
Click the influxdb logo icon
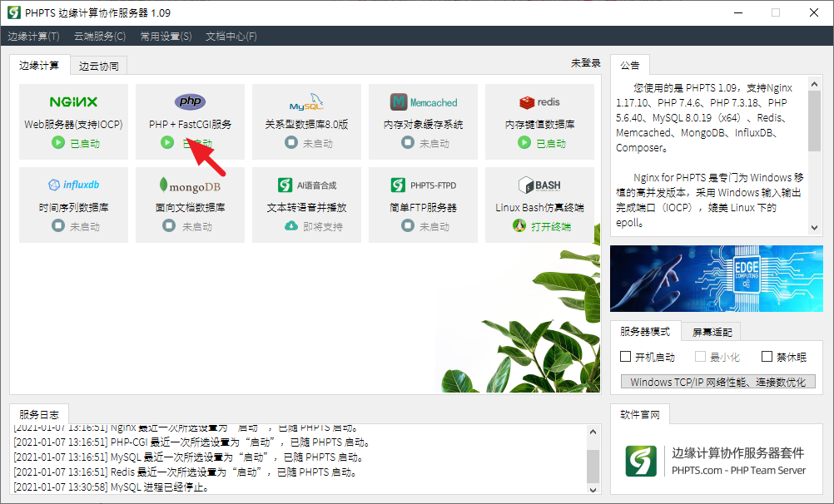(73, 185)
